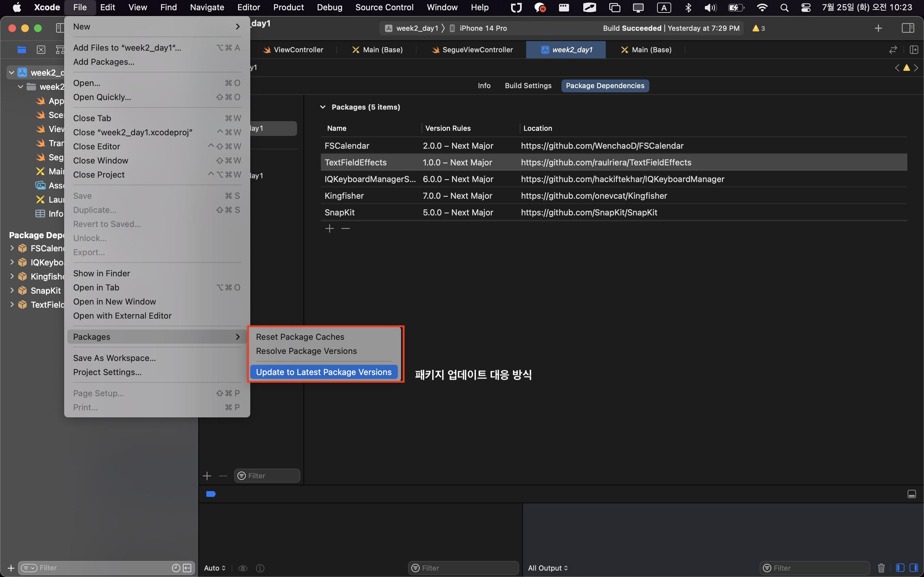Toggle the debug area visibility button
This screenshot has width=924, height=577.
911,494
